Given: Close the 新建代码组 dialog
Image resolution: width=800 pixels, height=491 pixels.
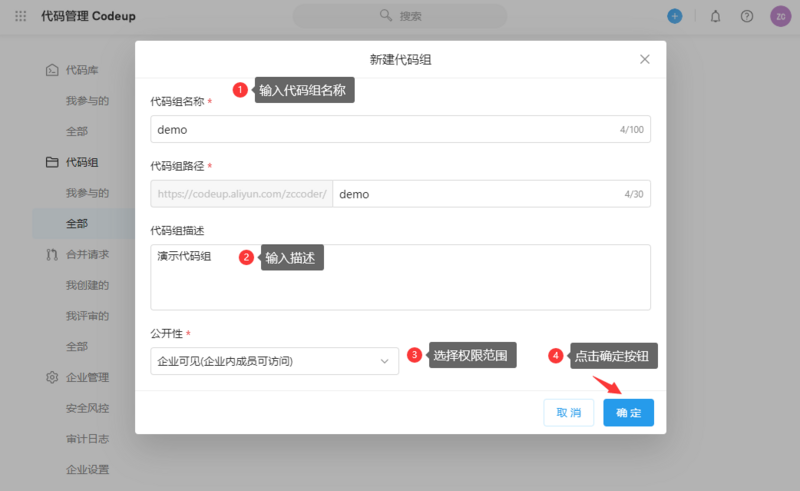Looking at the screenshot, I should click(x=644, y=59).
